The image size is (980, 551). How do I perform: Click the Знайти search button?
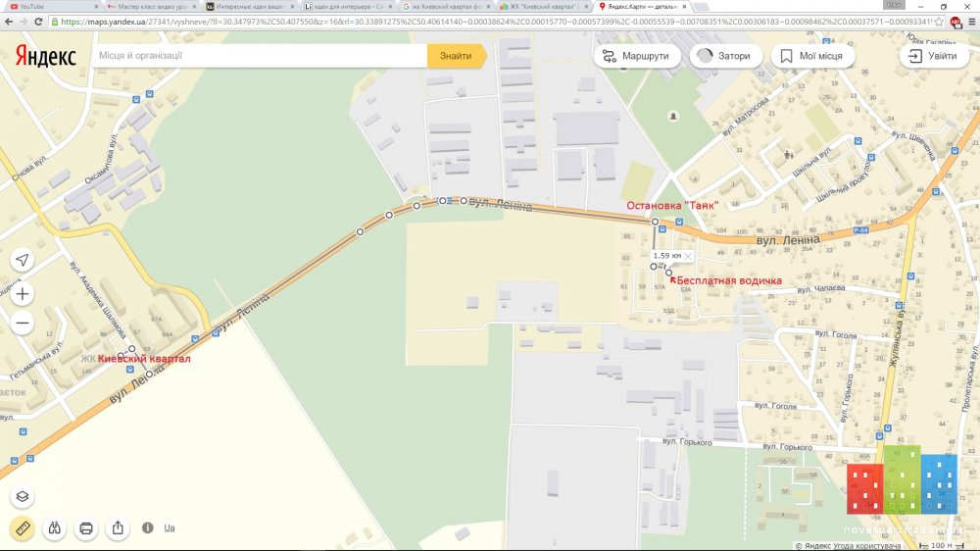pos(457,56)
